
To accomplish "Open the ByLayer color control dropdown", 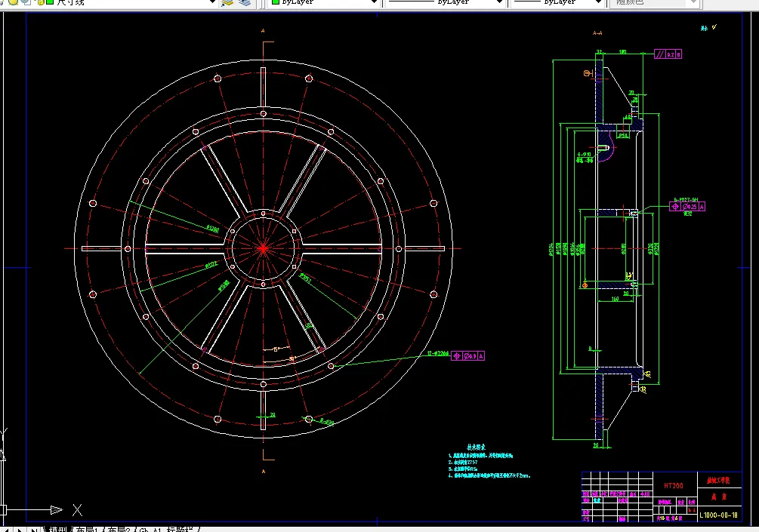I will coord(373,2).
